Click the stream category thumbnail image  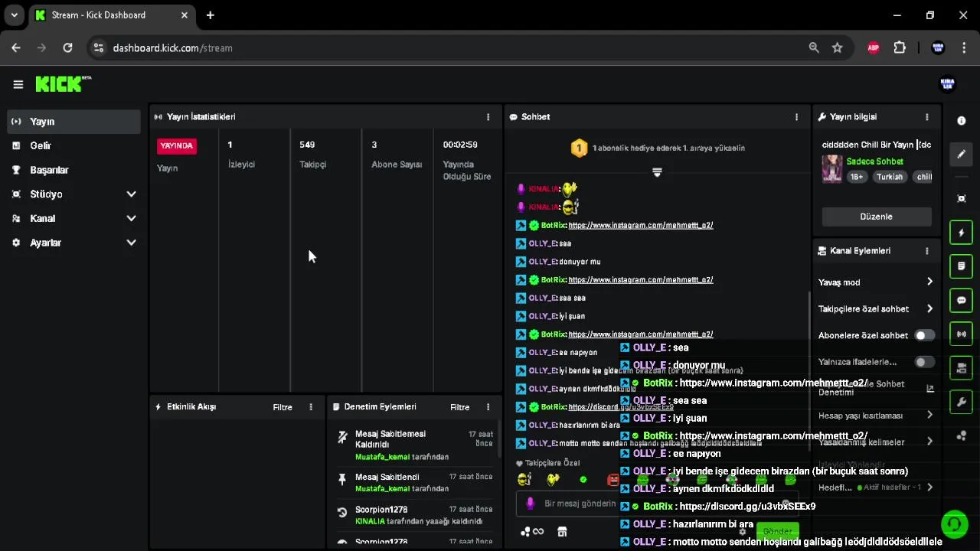831,169
